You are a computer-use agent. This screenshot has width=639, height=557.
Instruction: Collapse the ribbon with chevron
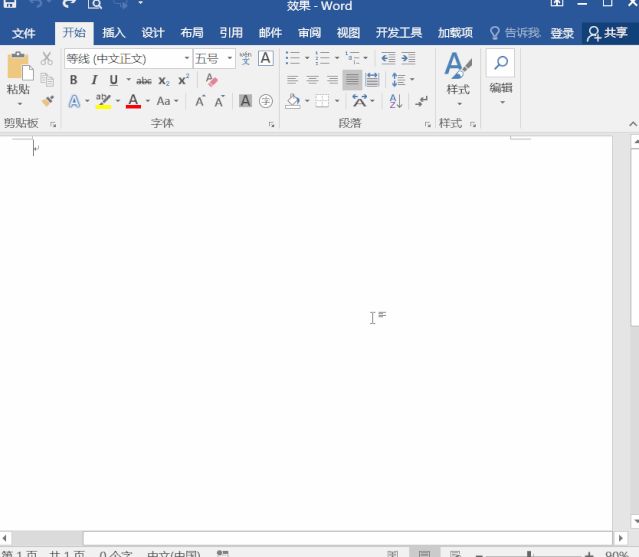pyautogui.click(x=632, y=124)
